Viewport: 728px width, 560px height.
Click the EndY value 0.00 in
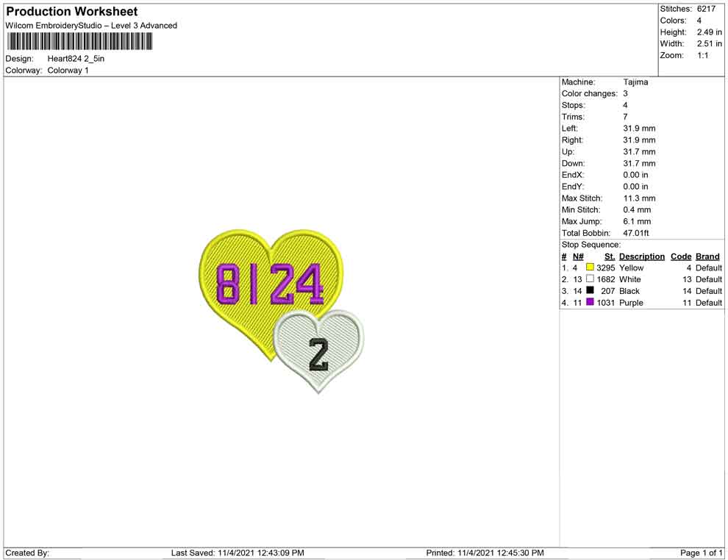coord(635,187)
